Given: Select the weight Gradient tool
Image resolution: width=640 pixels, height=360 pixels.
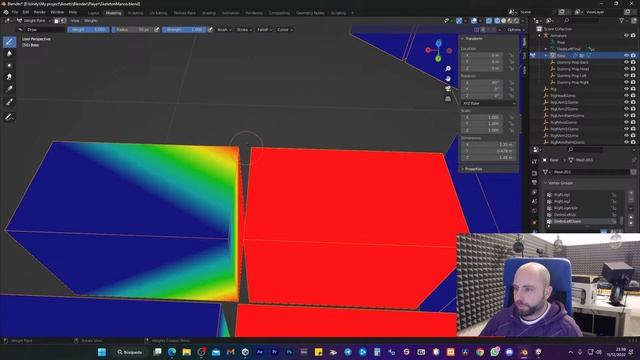Looking at the screenshot, I should point(9,89).
